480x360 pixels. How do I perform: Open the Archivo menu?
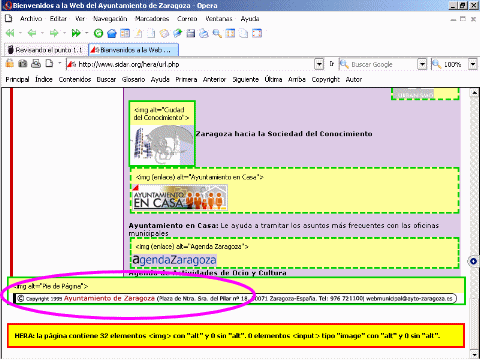pos(31,19)
